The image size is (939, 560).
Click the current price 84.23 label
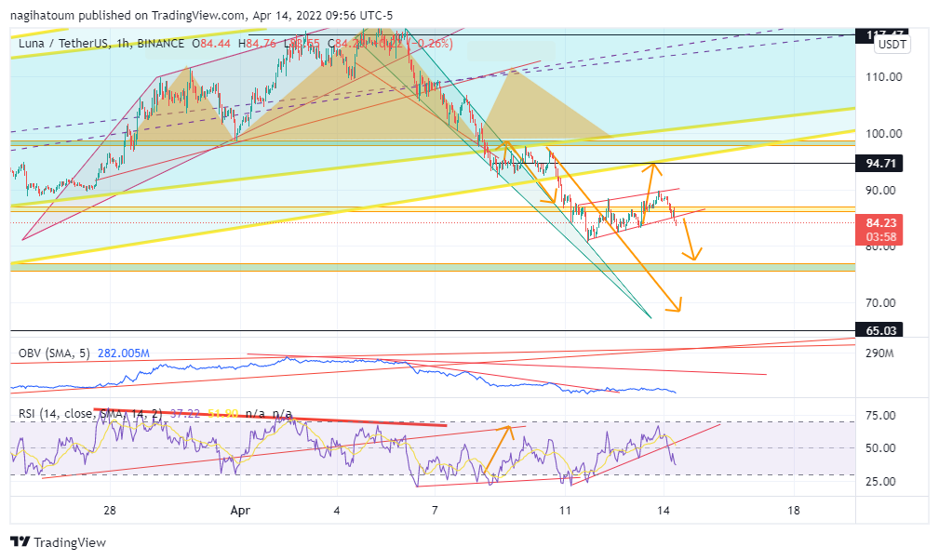pyautogui.click(x=879, y=230)
